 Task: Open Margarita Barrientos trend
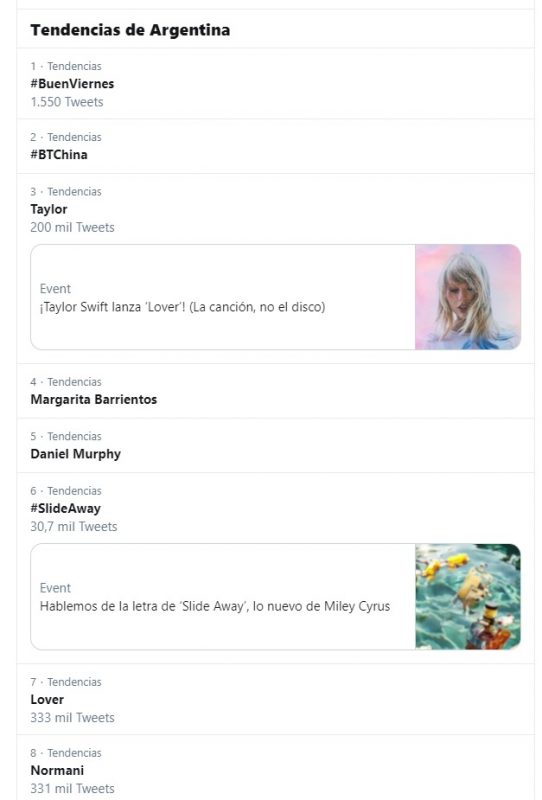pyautogui.click(x=94, y=399)
